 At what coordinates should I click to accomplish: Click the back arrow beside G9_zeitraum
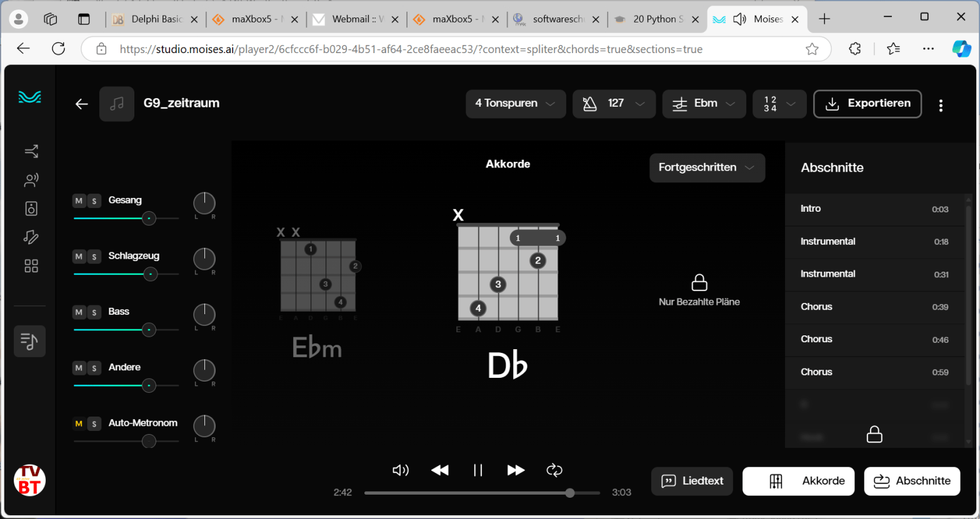tap(82, 104)
